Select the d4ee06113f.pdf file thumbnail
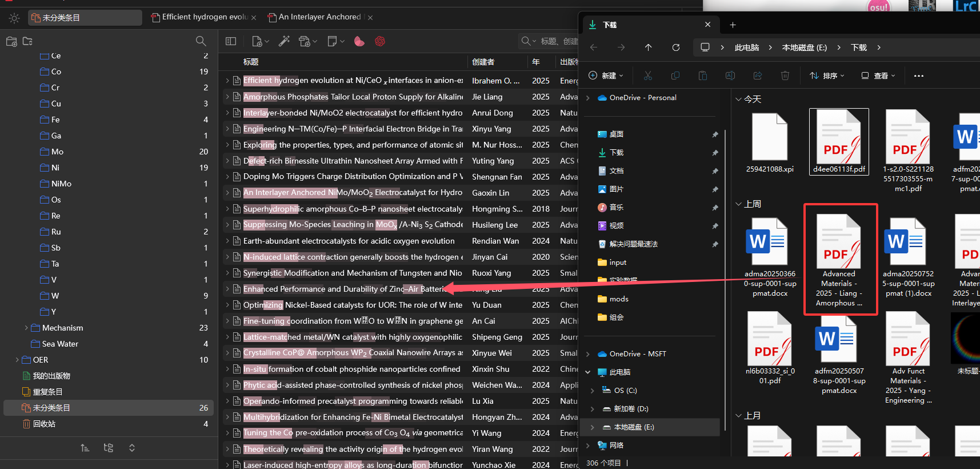The height and width of the screenshot is (469, 980). pos(839,142)
